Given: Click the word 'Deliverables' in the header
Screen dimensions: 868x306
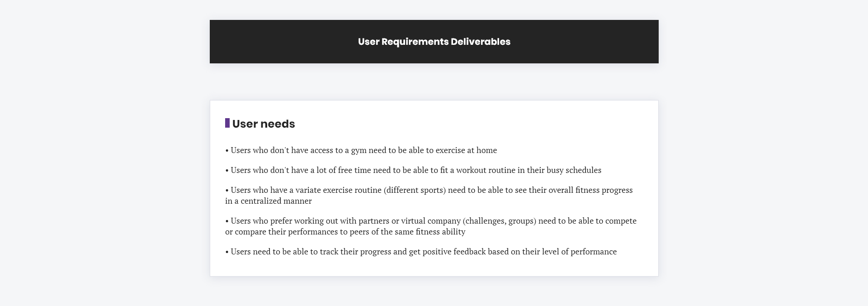Looking at the screenshot, I should pyautogui.click(x=481, y=42).
